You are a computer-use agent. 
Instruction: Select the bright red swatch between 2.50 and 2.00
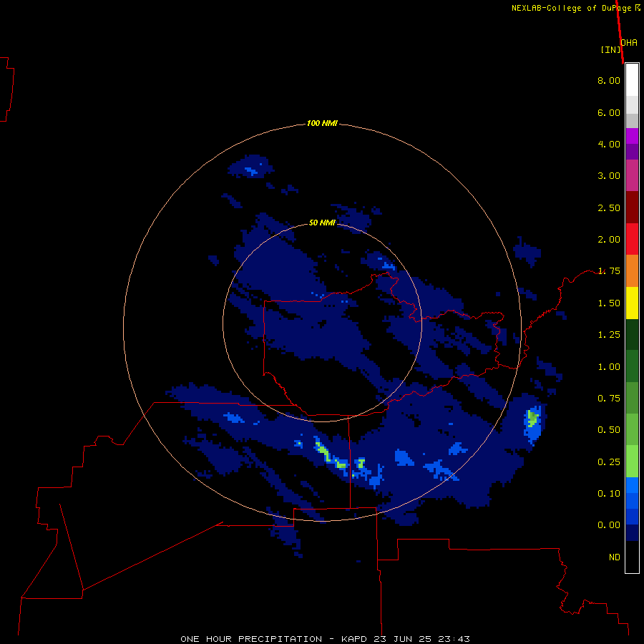coord(632,239)
